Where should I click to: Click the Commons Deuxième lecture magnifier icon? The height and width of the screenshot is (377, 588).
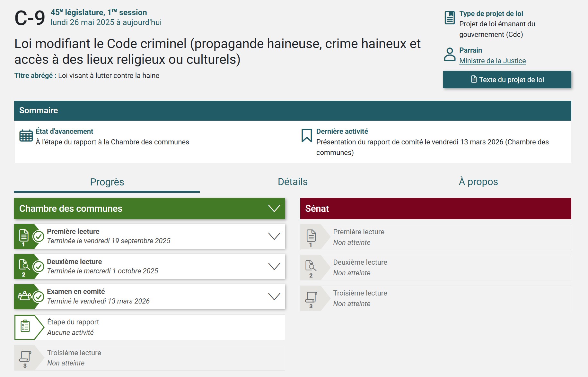click(24, 265)
